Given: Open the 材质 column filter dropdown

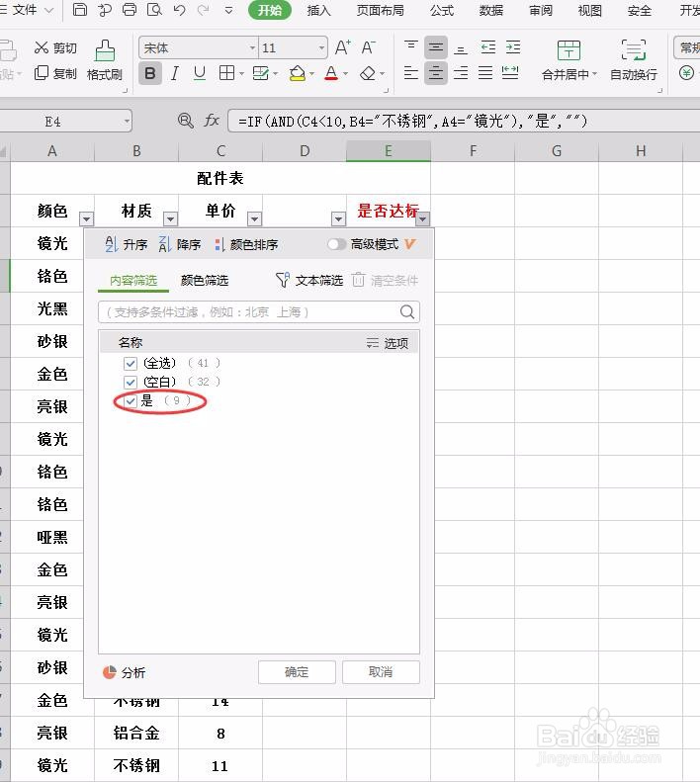Looking at the screenshot, I should click(x=171, y=218).
